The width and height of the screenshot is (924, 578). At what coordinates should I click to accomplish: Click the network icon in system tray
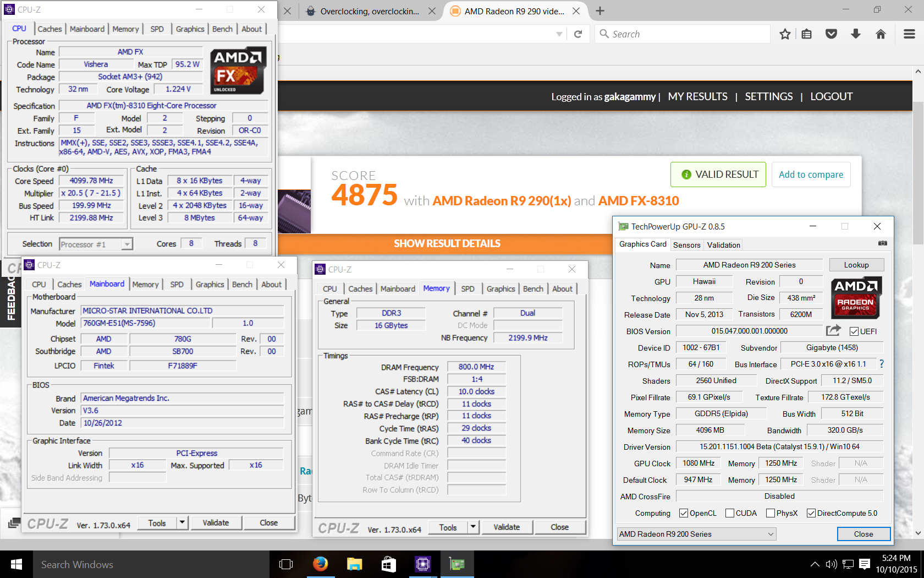[848, 564]
